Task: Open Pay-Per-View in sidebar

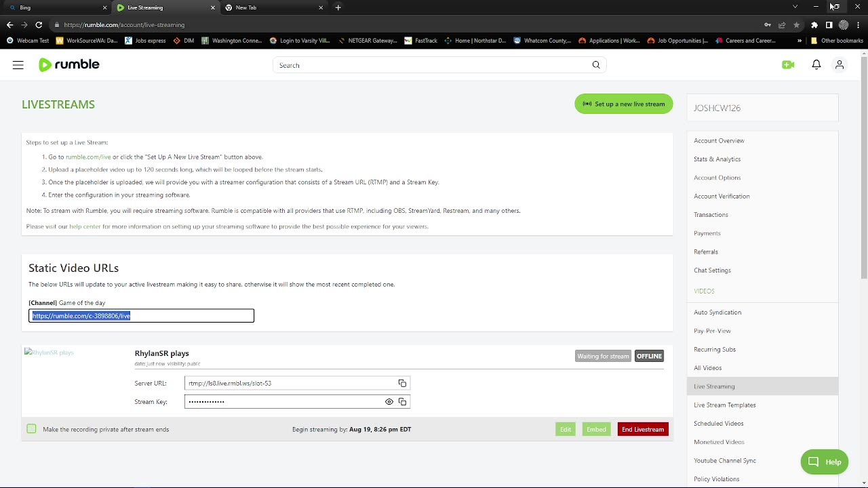Action: pyautogui.click(x=712, y=331)
